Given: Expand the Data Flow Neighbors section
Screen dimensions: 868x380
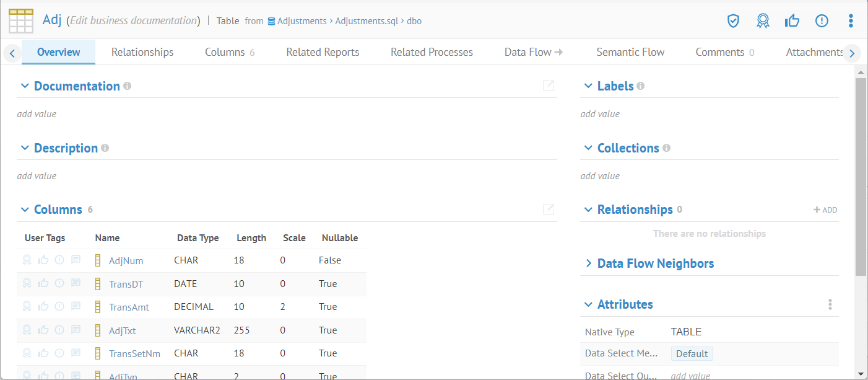Looking at the screenshot, I should click(588, 263).
